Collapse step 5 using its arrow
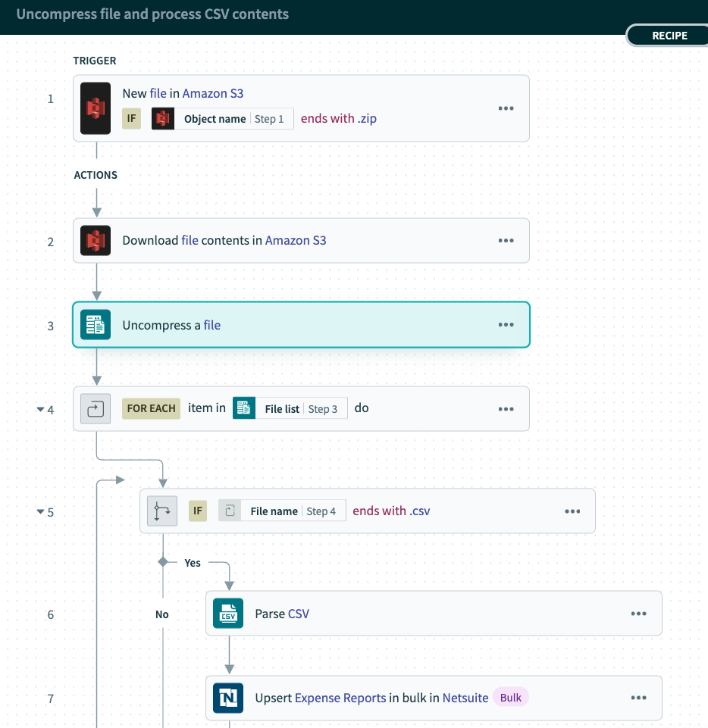The height and width of the screenshot is (728, 708). pos(40,512)
